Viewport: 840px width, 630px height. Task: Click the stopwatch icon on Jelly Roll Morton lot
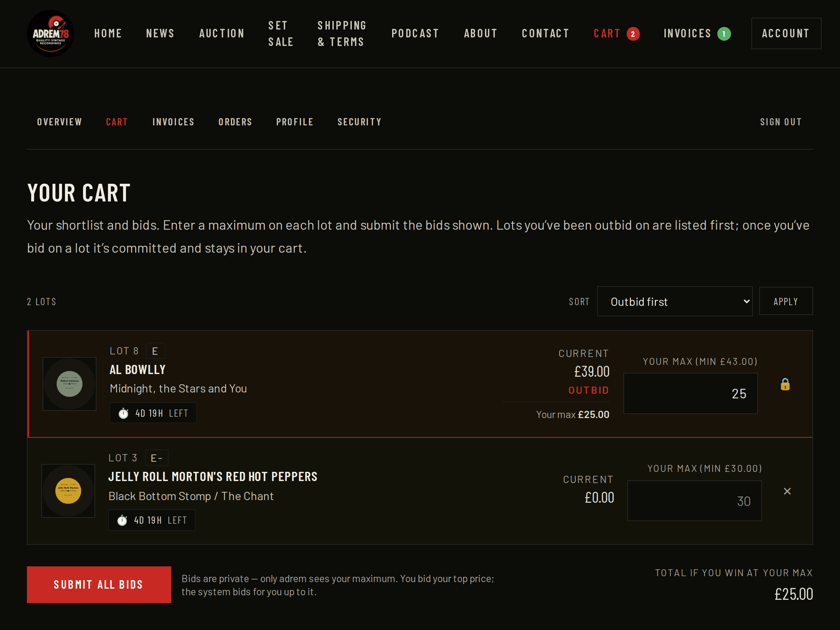point(122,520)
